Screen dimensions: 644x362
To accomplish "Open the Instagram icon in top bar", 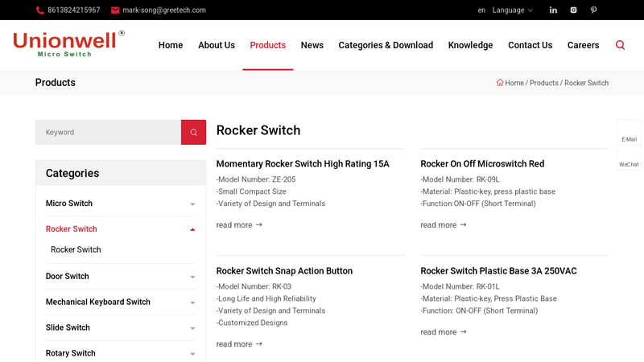I will [x=573, y=10].
